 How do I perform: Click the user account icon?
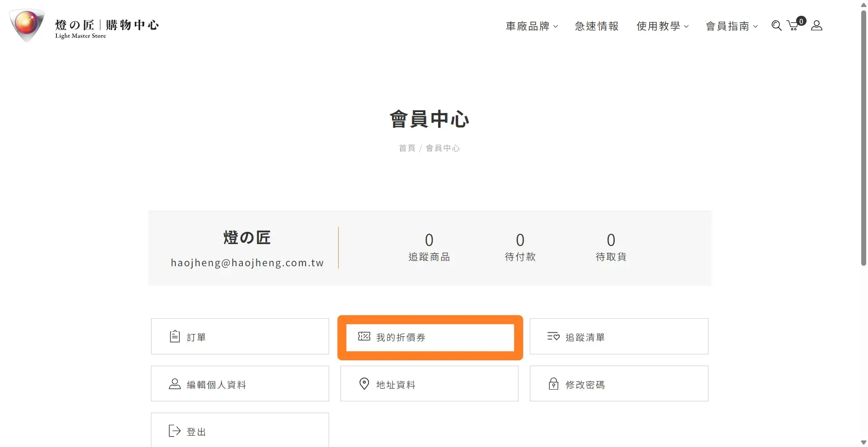coord(816,26)
